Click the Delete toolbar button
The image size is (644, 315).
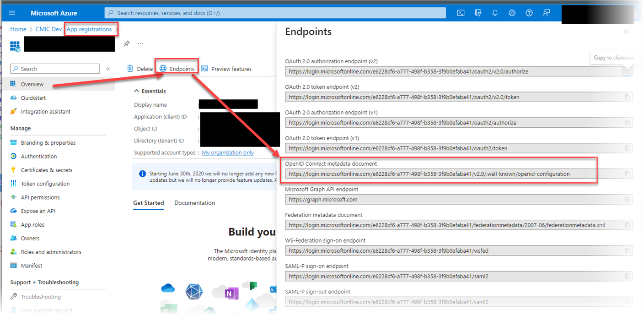pos(140,69)
